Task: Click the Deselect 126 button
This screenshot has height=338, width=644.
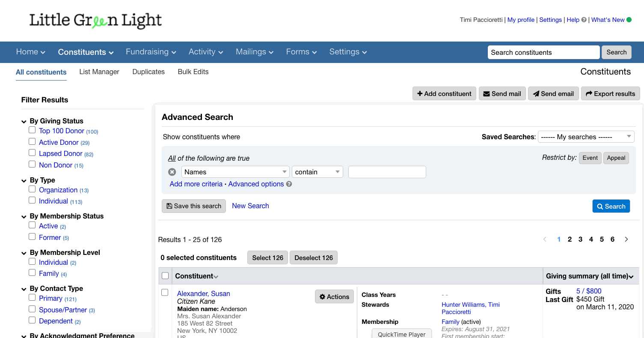Action: click(314, 257)
